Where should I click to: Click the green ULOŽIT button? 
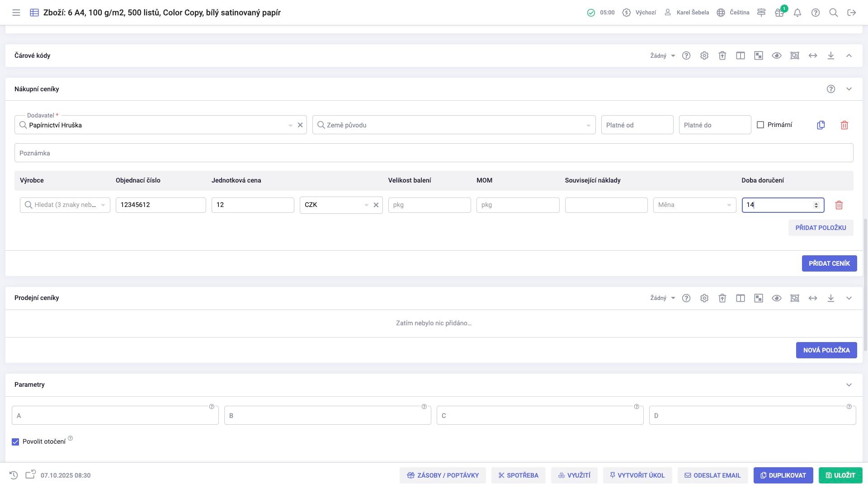click(840, 475)
